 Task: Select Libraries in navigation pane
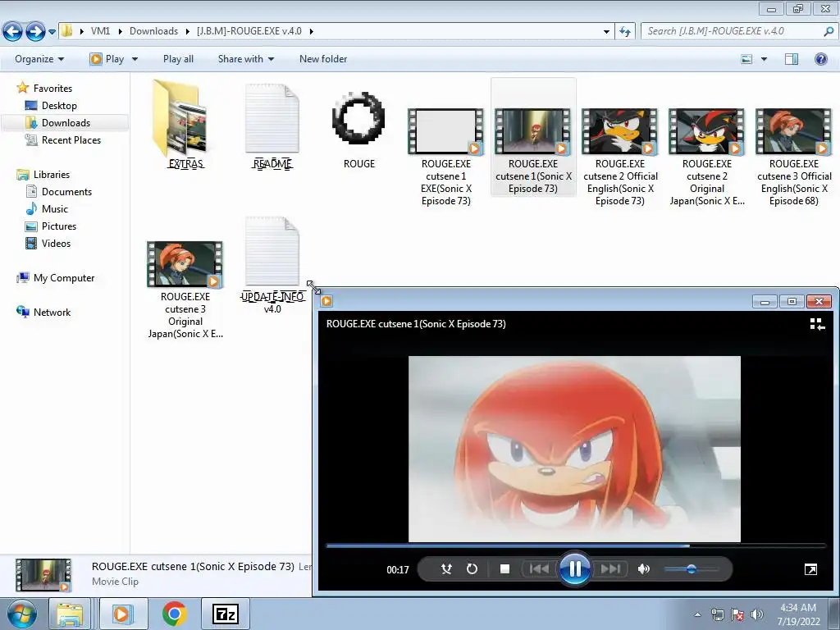pyautogui.click(x=52, y=175)
